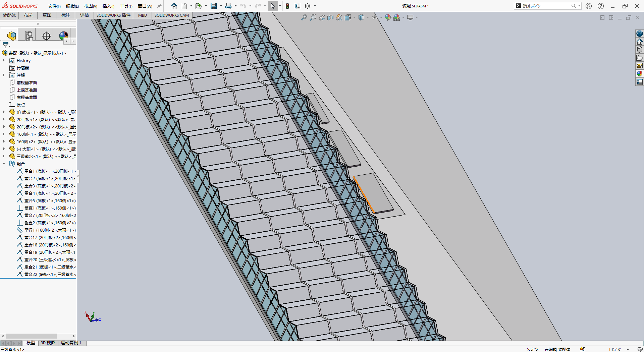
Task: Print the document with the printer icon
Action: click(x=228, y=6)
